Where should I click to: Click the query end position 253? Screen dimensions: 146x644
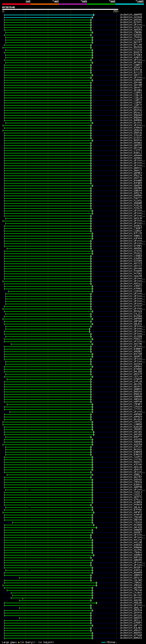(115, 11)
